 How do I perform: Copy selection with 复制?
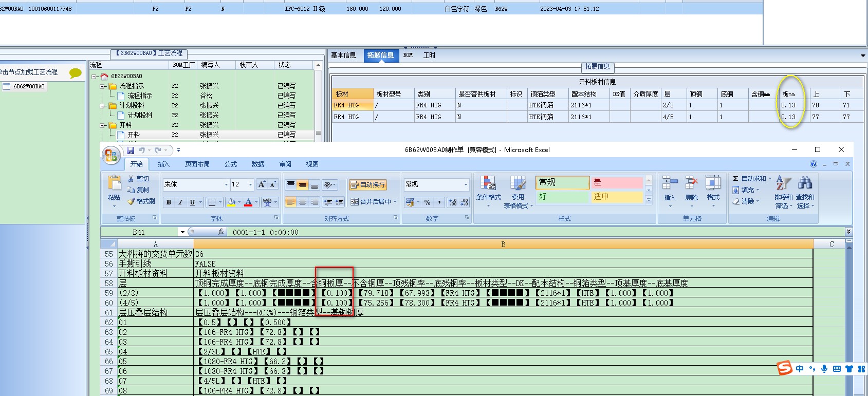coord(138,190)
